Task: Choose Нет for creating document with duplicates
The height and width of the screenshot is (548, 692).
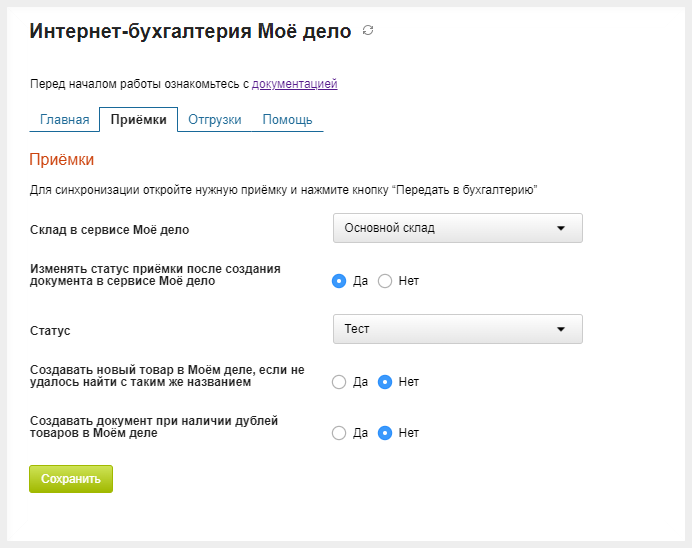Action: point(385,433)
